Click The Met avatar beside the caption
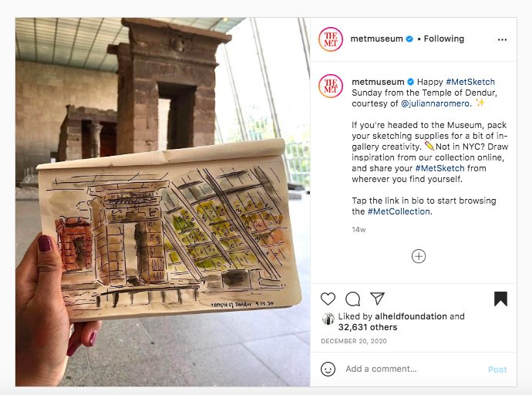Image resolution: width=532 pixels, height=395 pixels. pyautogui.click(x=331, y=86)
